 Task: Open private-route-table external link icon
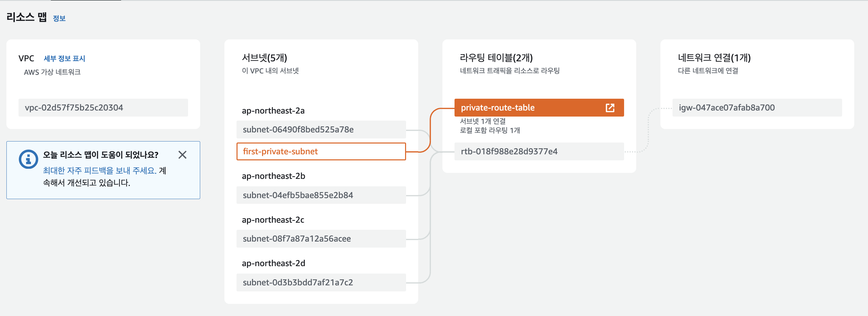coord(610,107)
